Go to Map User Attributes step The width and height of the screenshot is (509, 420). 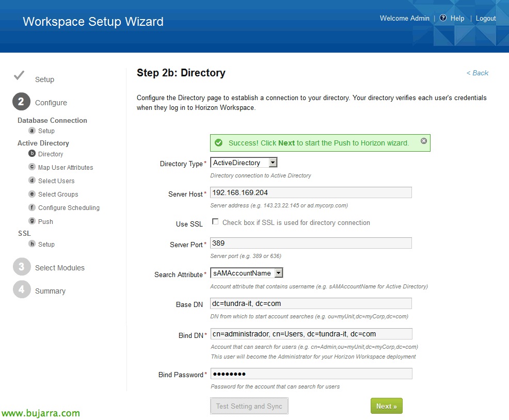(66, 168)
